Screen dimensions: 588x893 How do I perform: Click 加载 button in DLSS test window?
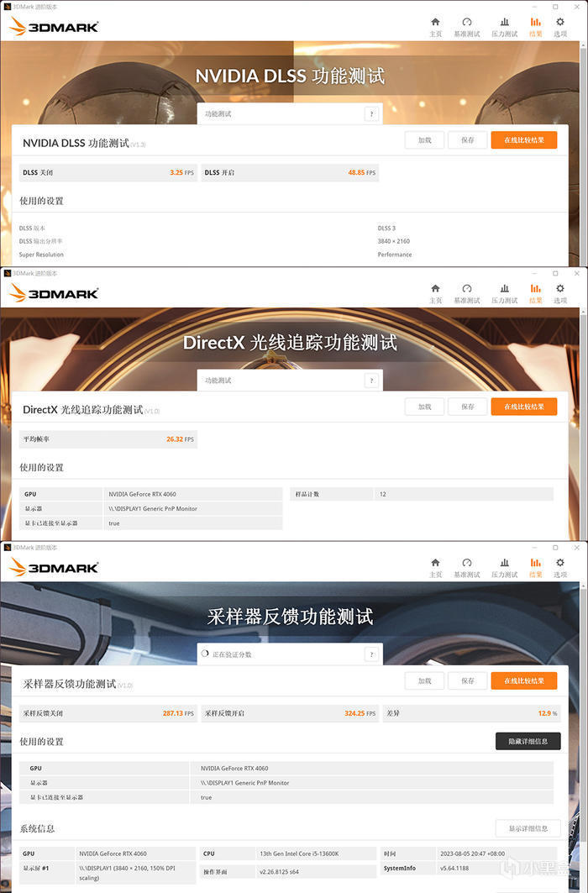pyautogui.click(x=425, y=140)
